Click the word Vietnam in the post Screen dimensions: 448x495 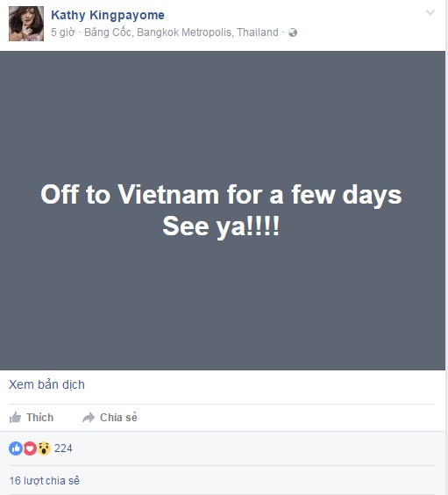(x=168, y=195)
